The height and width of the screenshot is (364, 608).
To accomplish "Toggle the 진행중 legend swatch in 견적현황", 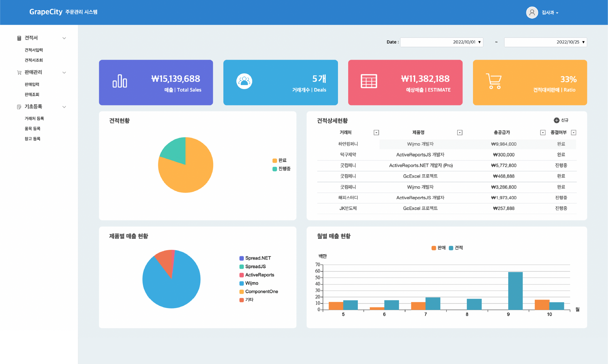I will [275, 169].
